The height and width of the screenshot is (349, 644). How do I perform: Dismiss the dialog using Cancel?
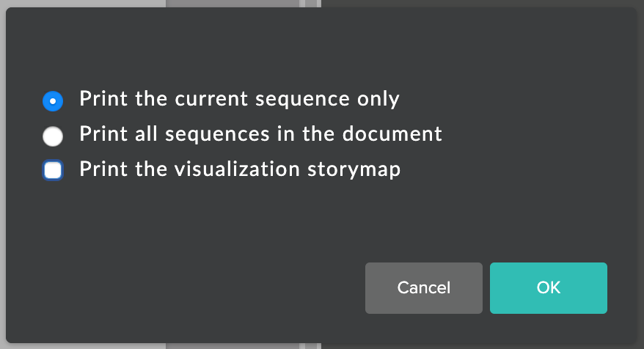tap(423, 288)
